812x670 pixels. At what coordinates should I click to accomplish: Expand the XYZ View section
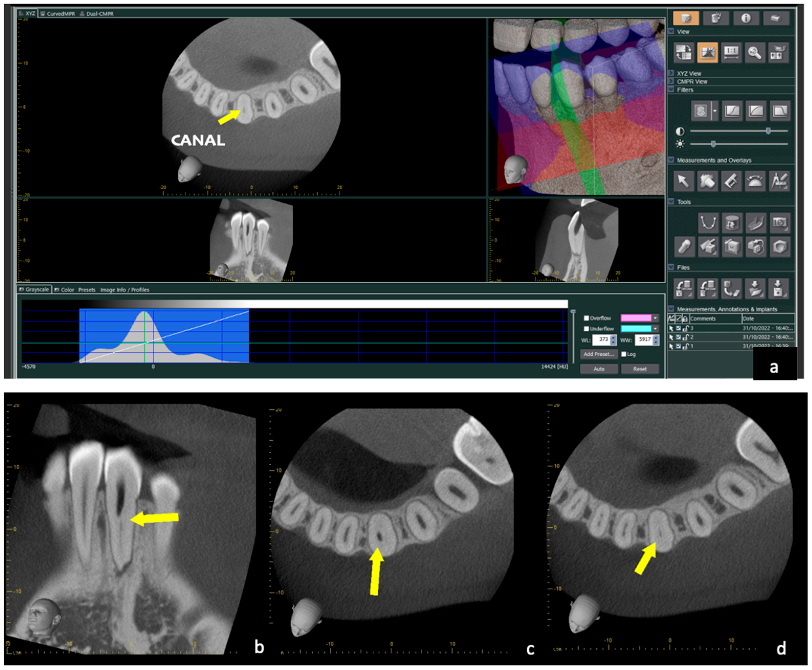(x=671, y=73)
